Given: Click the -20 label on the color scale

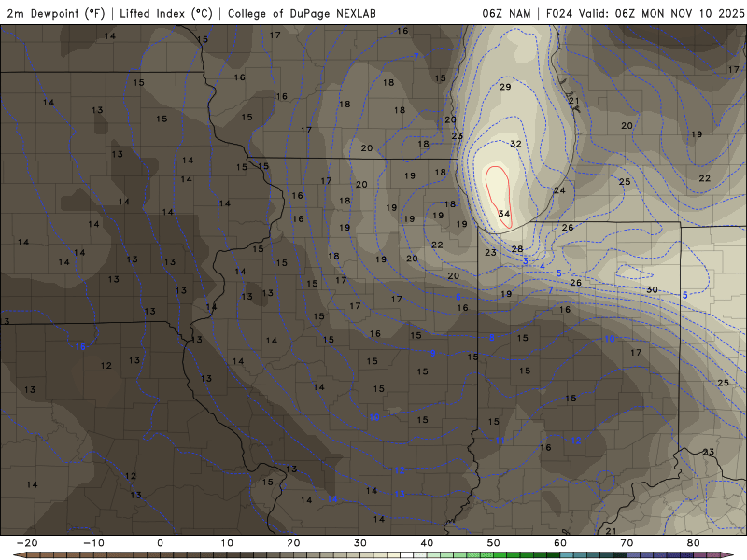Looking at the screenshot, I should (x=27, y=543).
